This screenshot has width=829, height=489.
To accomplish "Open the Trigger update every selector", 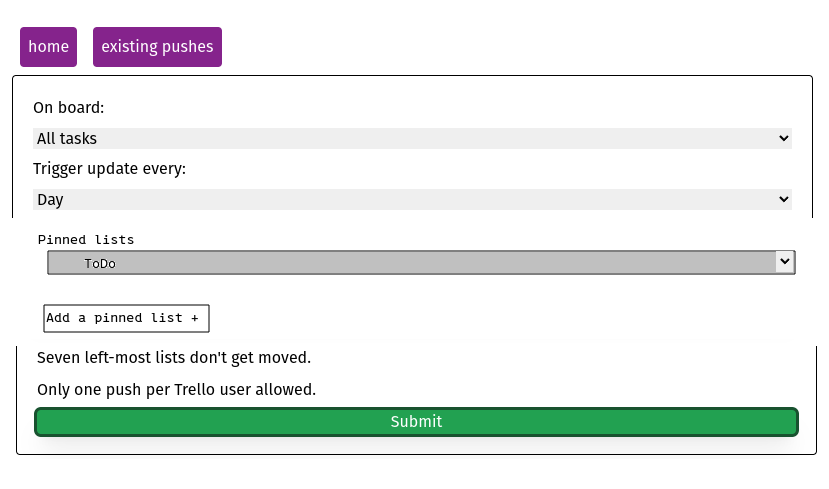I will click(x=412, y=200).
